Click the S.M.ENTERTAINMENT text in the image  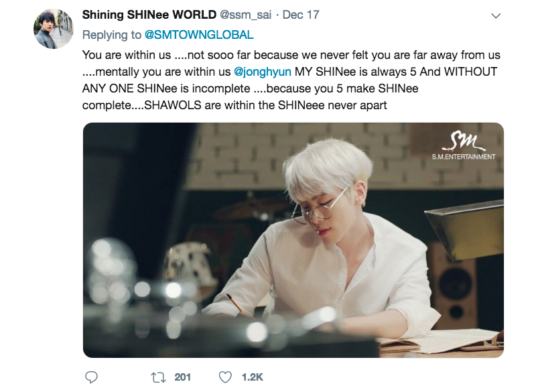coord(463,157)
